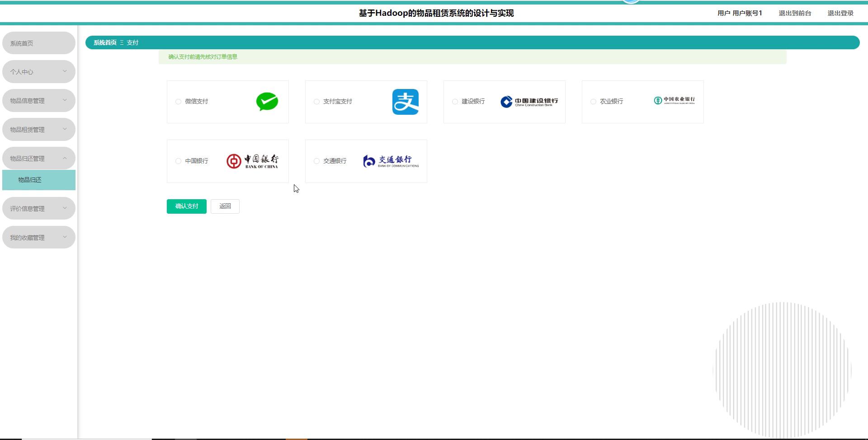This screenshot has width=868, height=440.
Task: Click the 用户 用户账号1 label
Action: 740,13
